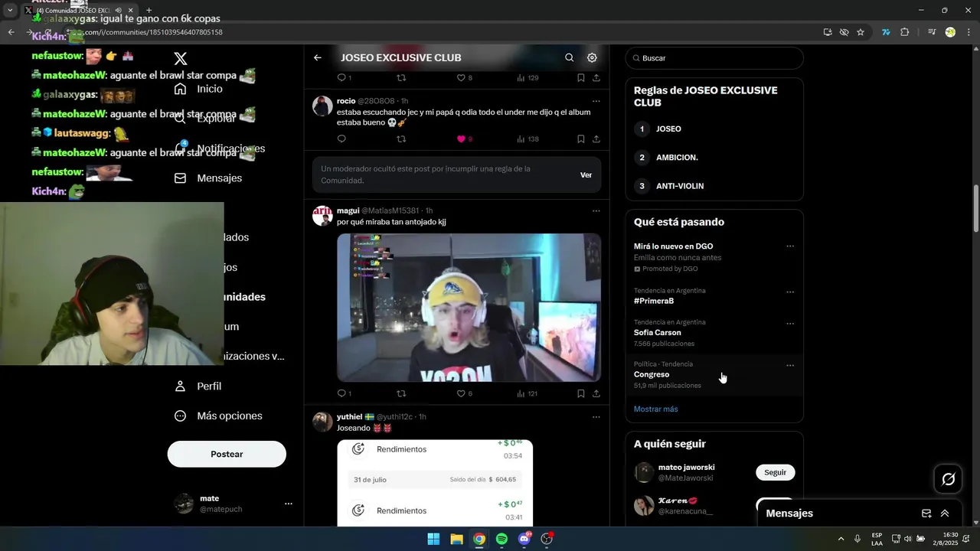Open more options for Sofia Carson trend
The image size is (980, 551).
[x=790, y=324]
